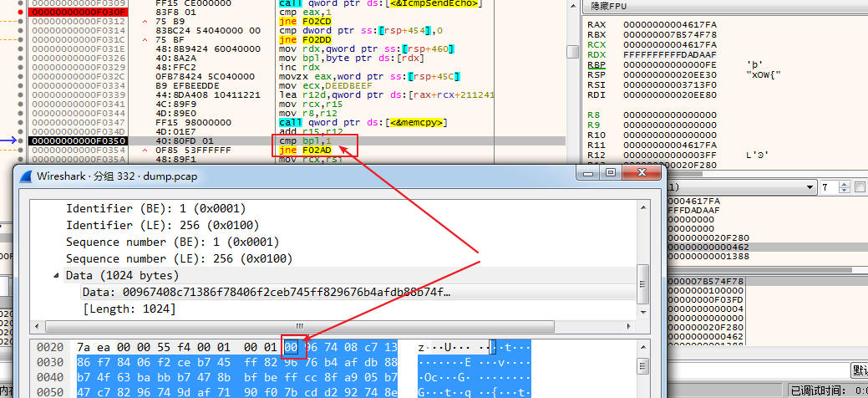
Task: Click up arrow of Wireshark packet details scrollbar
Action: (642, 207)
